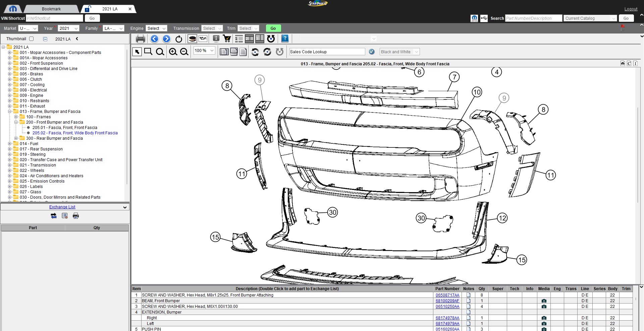Select 022 - Wheels in the tree

tap(32, 171)
